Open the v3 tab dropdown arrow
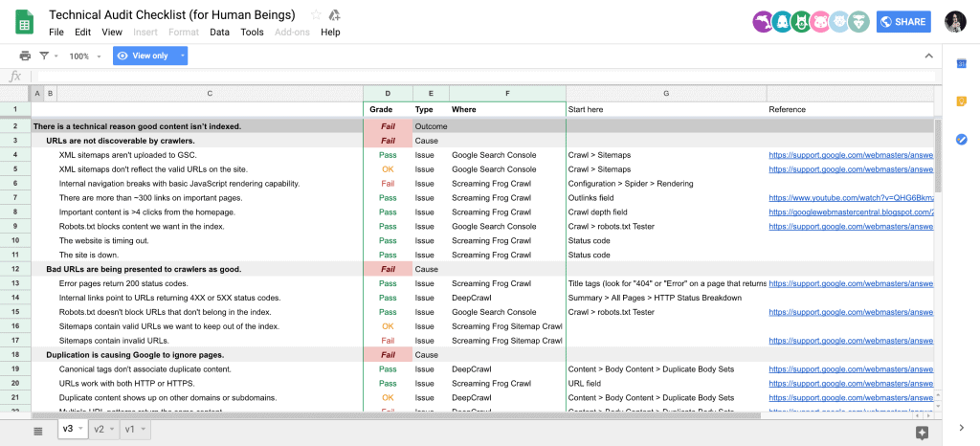 [x=81, y=429]
